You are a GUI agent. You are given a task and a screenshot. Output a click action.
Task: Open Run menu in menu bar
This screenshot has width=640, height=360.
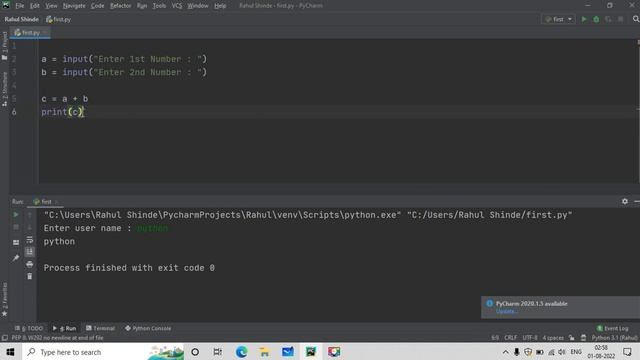pyautogui.click(x=142, y=6)
